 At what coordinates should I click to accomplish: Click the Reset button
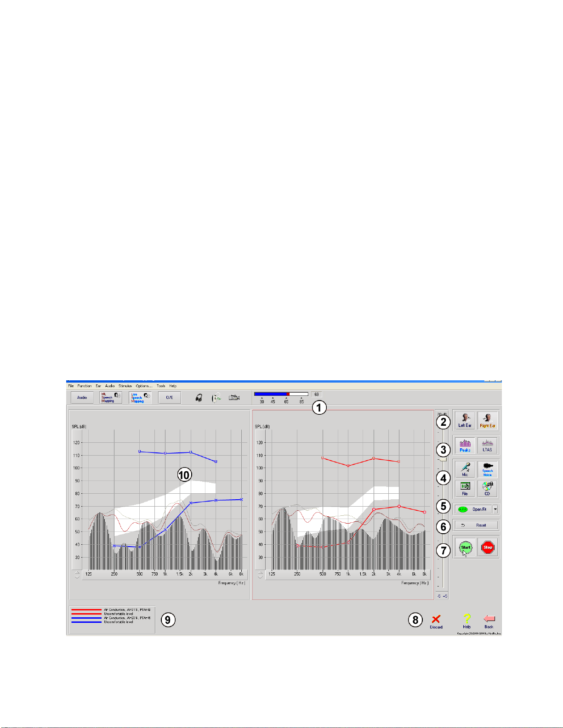coord(476,525)
